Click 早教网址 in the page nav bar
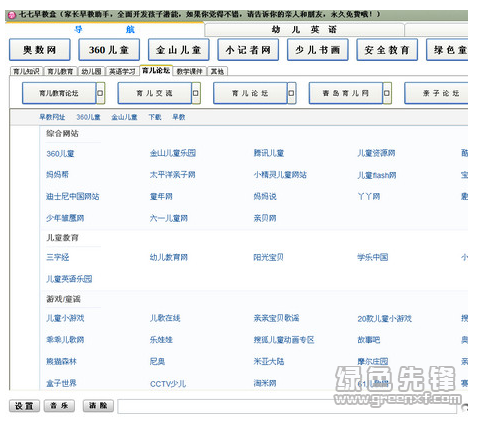 [x=52, y=117]
